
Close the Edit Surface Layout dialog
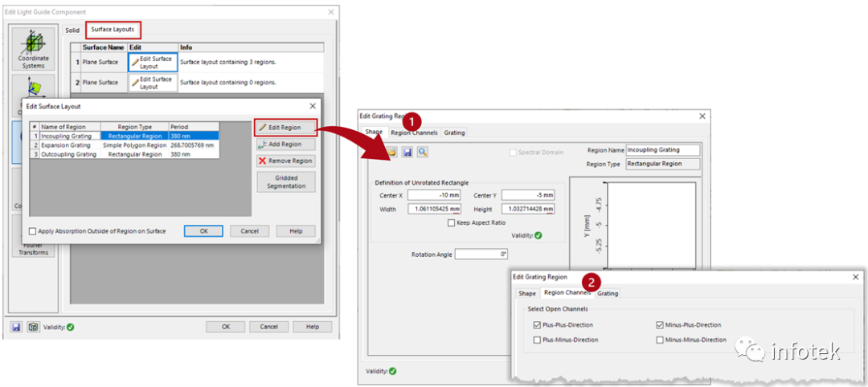point(313,106)
